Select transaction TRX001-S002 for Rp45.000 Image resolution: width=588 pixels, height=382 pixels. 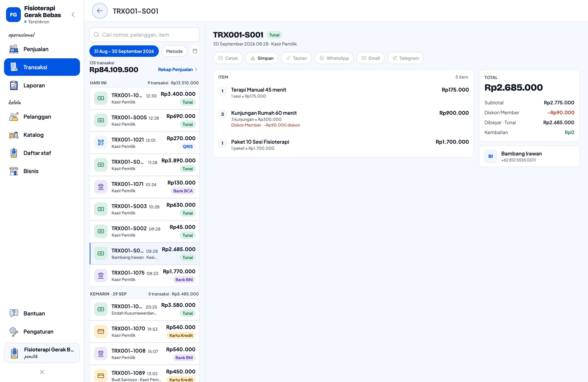pos(145,231)
